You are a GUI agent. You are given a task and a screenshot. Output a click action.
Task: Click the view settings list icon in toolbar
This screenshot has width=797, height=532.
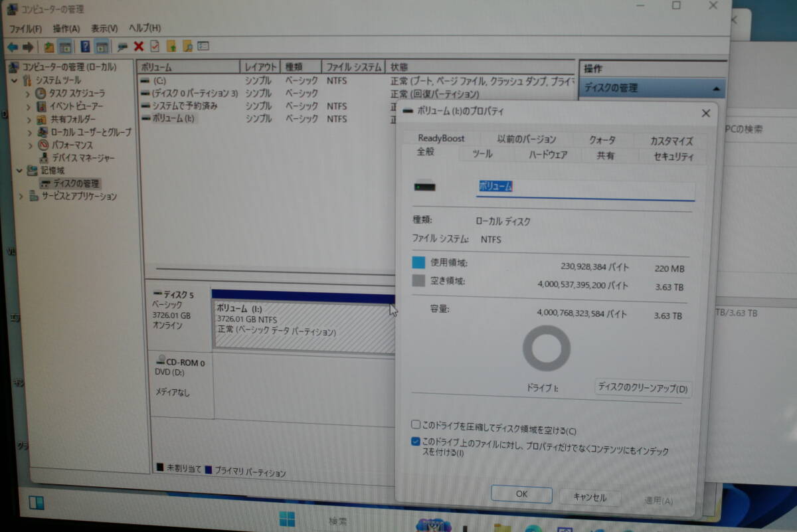pos(203,46)
